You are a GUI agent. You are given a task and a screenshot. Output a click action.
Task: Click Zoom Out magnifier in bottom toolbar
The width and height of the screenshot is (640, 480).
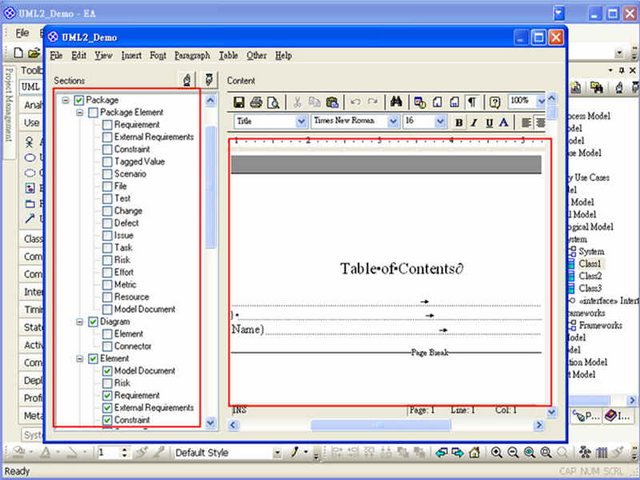tap(513, 452)
